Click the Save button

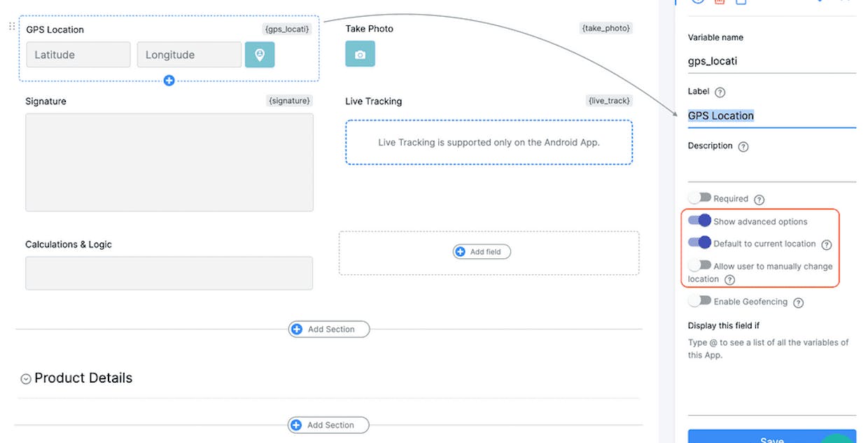coord(771,437)
